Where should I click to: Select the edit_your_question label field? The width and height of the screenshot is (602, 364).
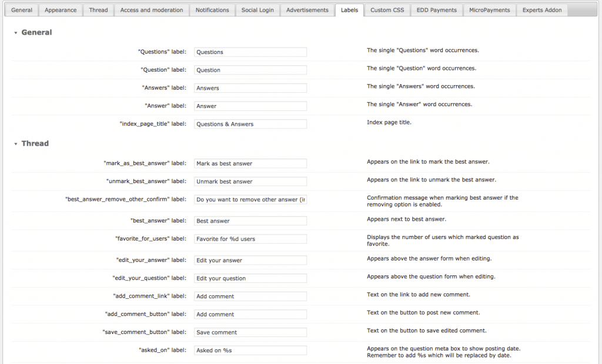pyautogui.click(x=250, y=278)
